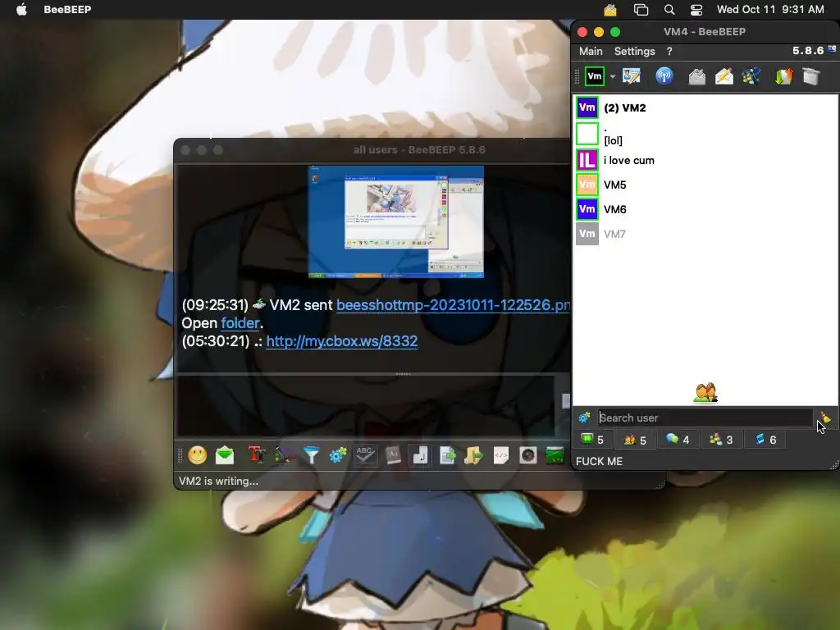Click the gray open envelope icon

pos(697,76)
